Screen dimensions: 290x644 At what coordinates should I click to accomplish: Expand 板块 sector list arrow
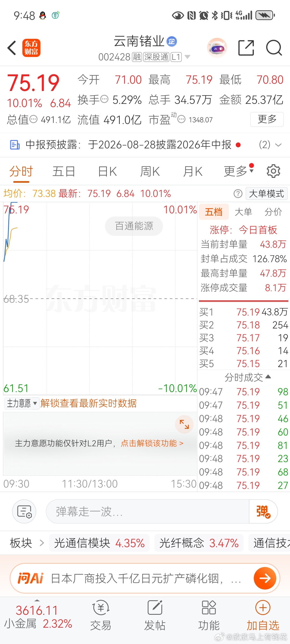point(42,543)
